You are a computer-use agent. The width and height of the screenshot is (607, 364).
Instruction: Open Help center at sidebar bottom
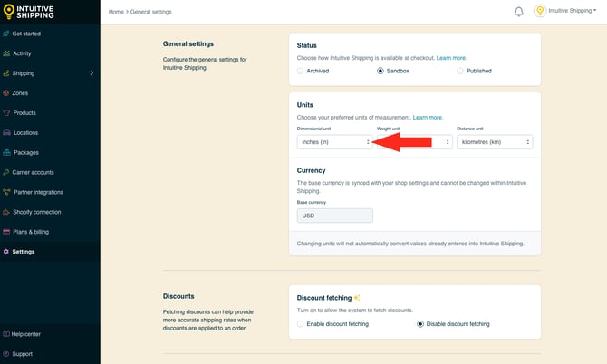[25, 334]
